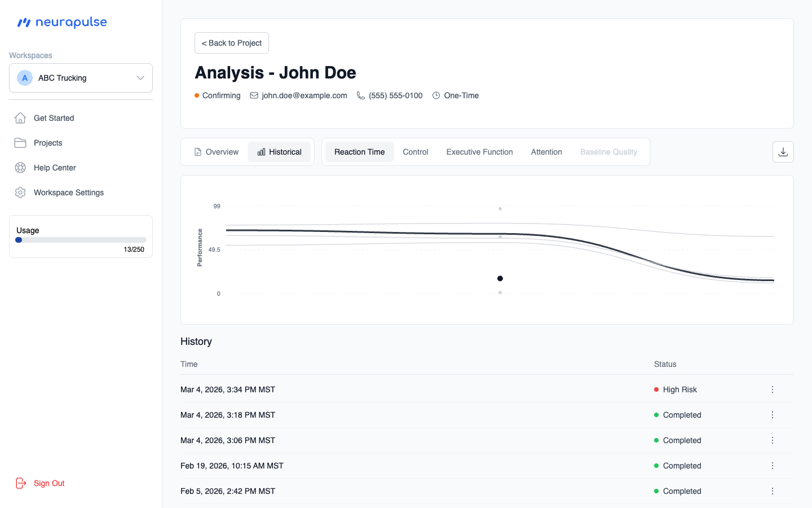Open the ABC Trucking workspace dropdown
Screen dimensions: 812x508
140,78
